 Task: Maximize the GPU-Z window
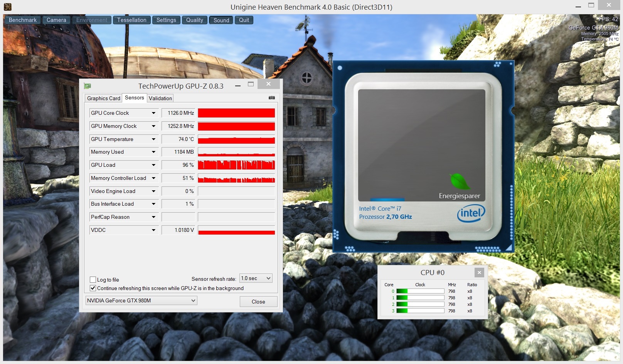click(251, 84)
